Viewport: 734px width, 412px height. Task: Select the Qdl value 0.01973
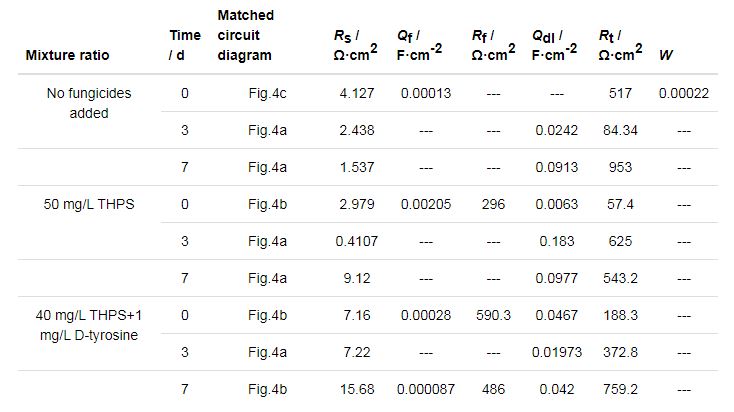tap(556, 351)
